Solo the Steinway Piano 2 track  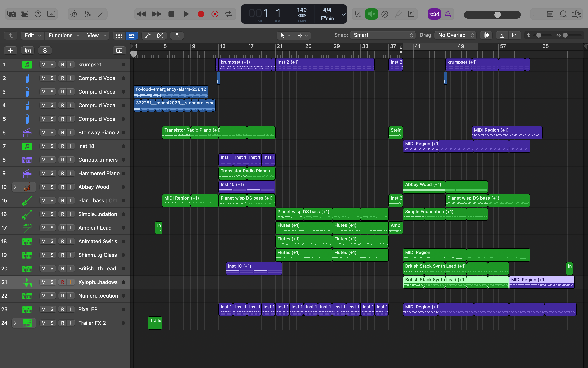(x=52, y=132)
